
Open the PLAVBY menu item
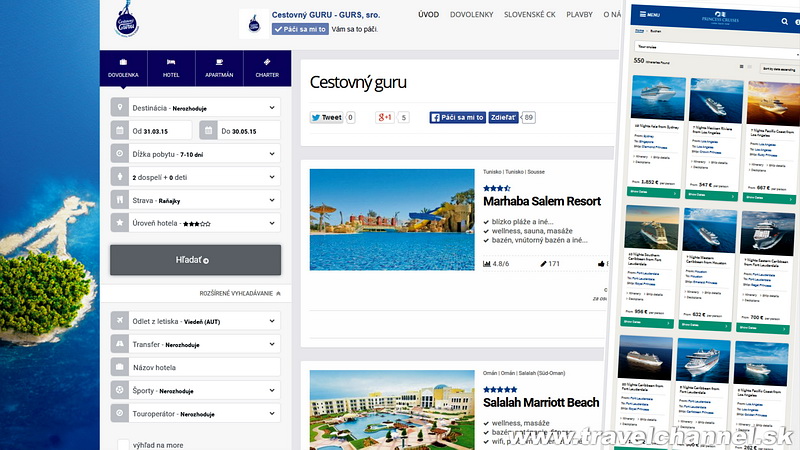pyautogui.click(x=580, y=14)
